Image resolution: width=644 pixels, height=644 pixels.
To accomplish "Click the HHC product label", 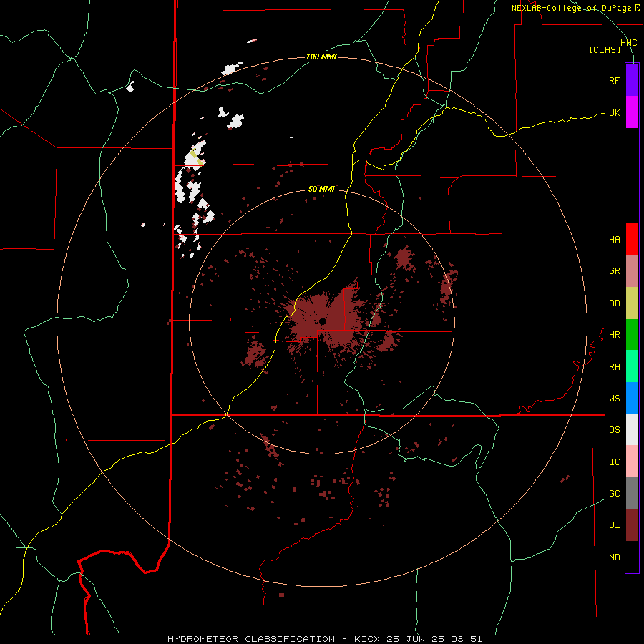I will click(628, 43).
